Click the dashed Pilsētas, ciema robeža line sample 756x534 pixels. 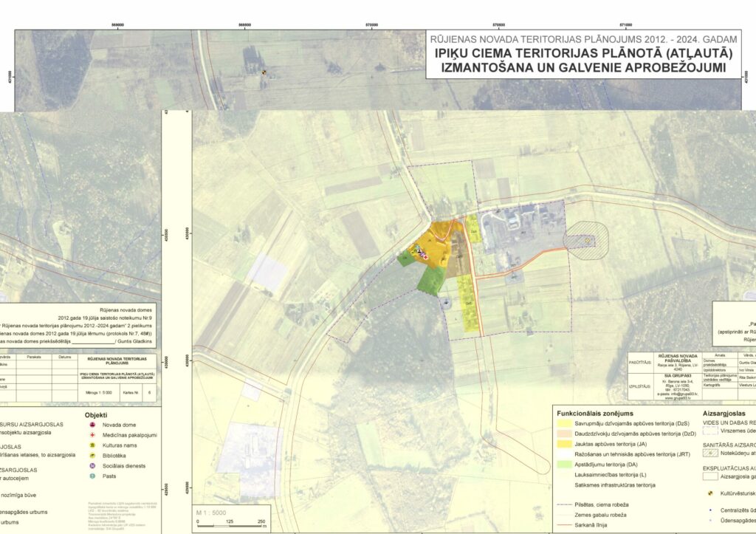(563, 504)
